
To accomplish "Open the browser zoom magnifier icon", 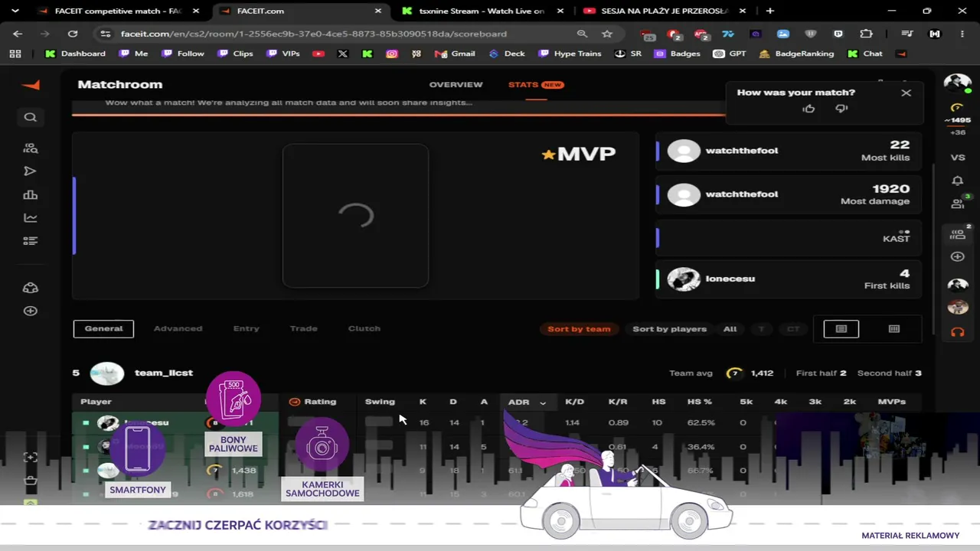I will tap(582, 34).
